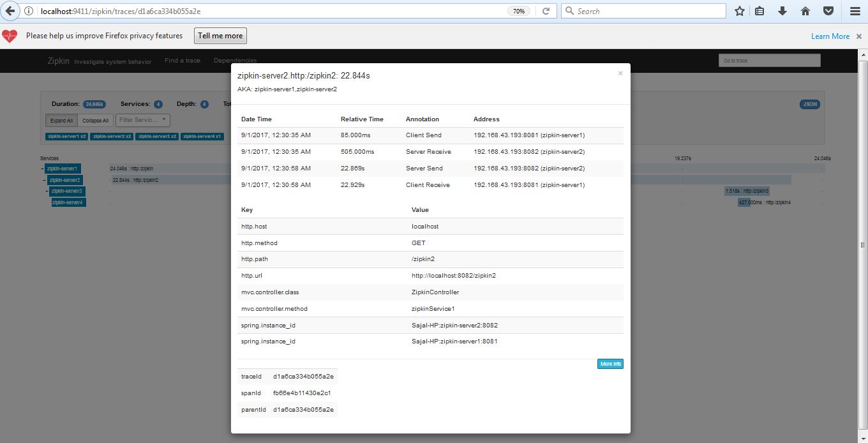This screenshot has width=868, height=443.
Task: Click Expand All button
Action: pos(62,120)
